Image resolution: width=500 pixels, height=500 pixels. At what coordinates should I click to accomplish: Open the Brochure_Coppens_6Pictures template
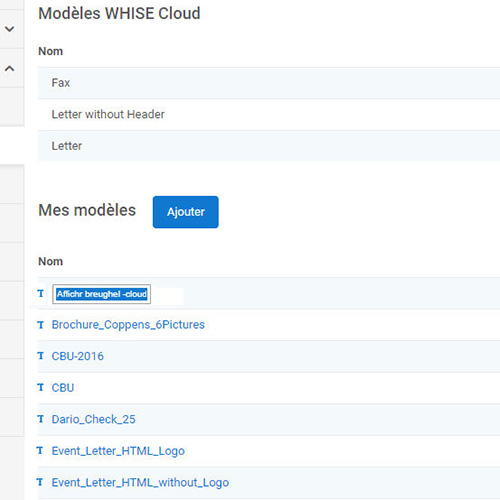[128, 325]
